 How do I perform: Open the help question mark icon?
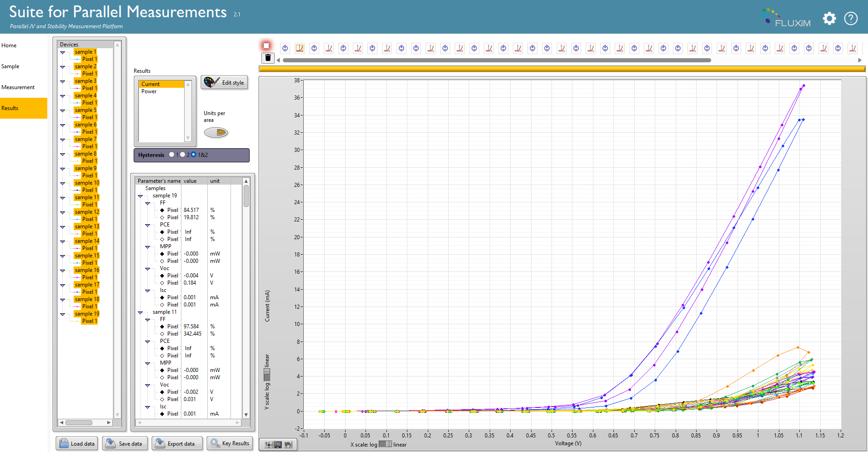pyautogui.click(x=851, y=19)
